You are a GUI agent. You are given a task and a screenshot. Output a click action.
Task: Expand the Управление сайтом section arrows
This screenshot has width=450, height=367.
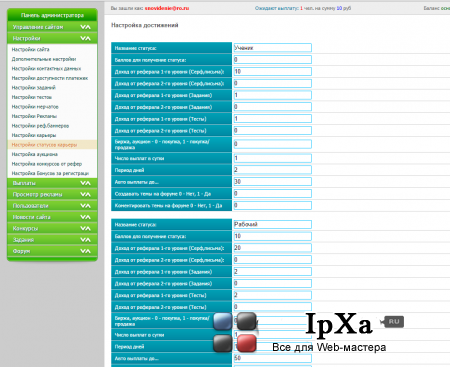(x=85, y=27)
